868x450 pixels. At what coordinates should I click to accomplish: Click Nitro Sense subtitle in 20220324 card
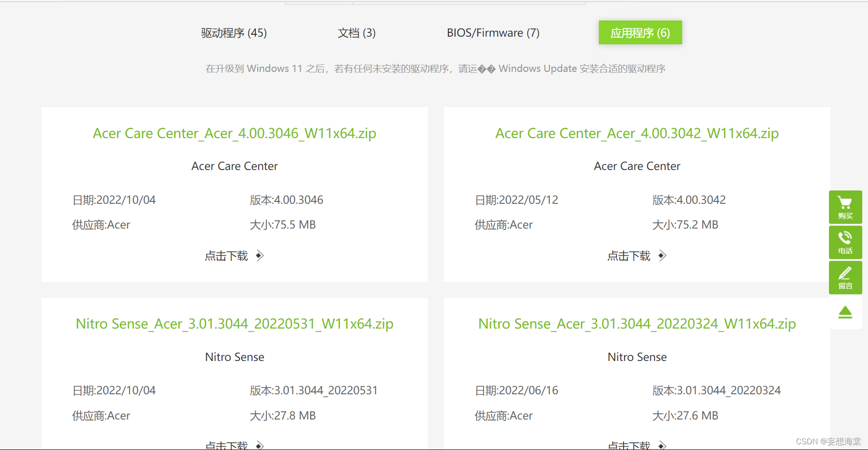coord(637,357)
